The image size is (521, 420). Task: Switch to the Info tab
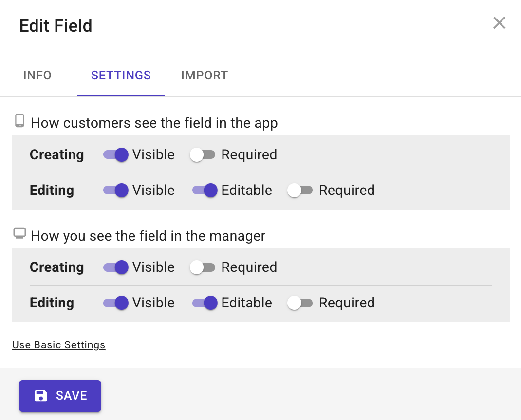coord(37,76)
